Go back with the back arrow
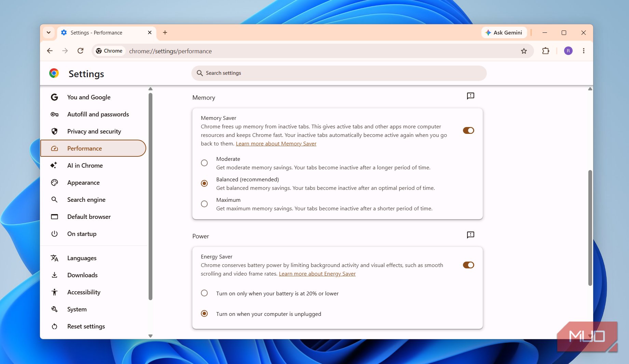Image resolution: width=629 pixels, height=364 pixels. (x=50, y=51)
